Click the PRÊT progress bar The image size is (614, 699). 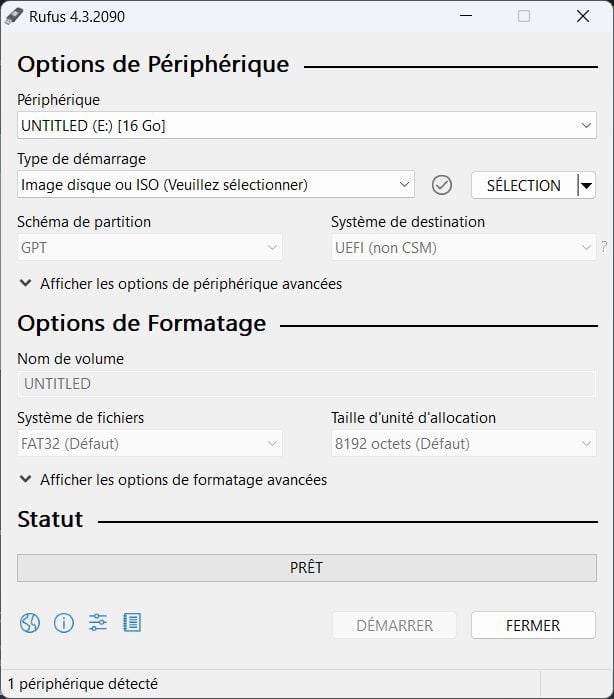click(x=306, y=567)
